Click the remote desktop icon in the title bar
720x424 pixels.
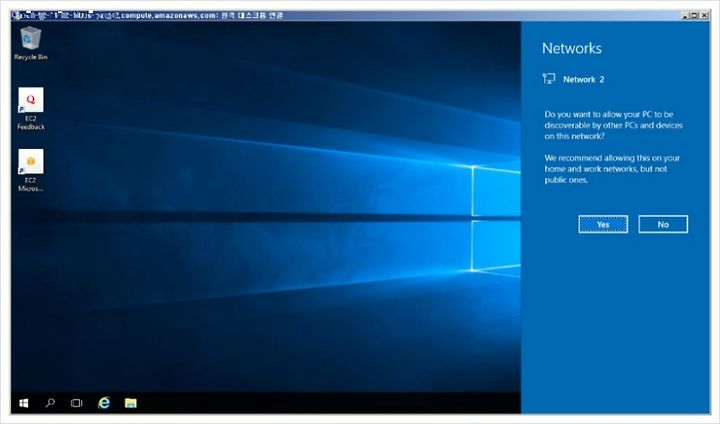[17, 16]
